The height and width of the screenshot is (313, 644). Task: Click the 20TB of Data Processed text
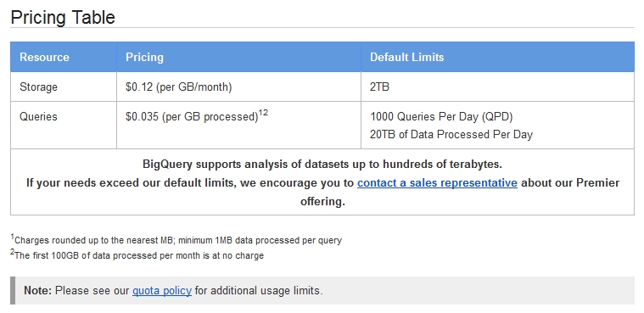(451, 135)
